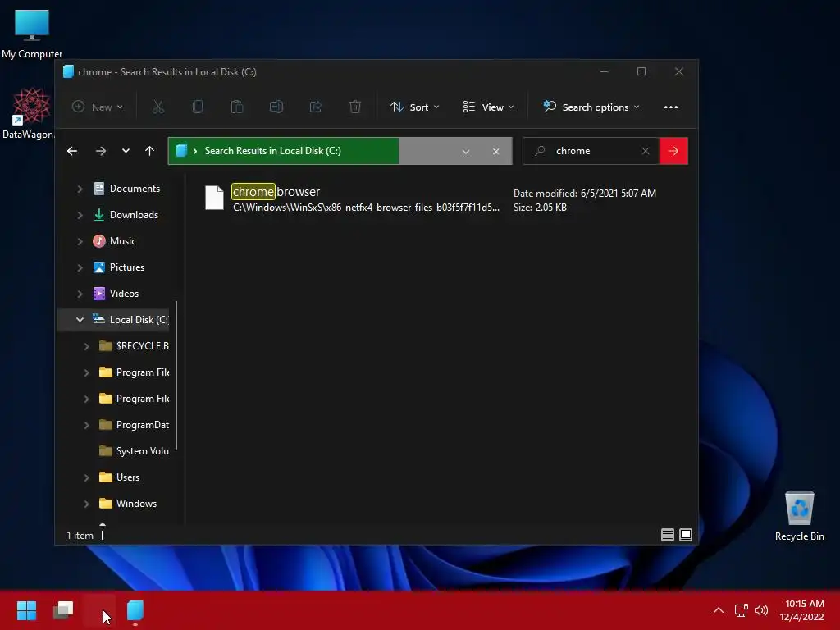Image resolution: width=840 pixels, height=630 pixels.
Task: Click the address bar Search Results path
Action: coord(272,151)
